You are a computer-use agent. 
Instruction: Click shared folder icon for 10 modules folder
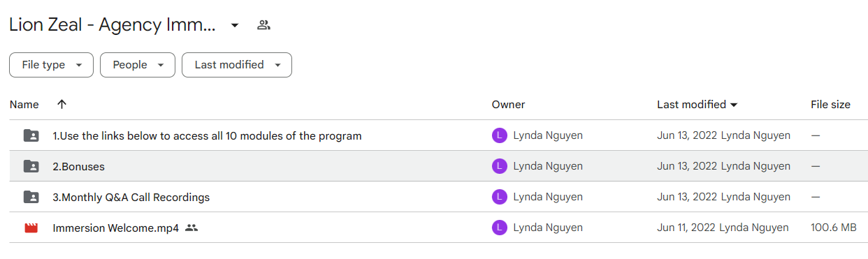pos(31,135)
